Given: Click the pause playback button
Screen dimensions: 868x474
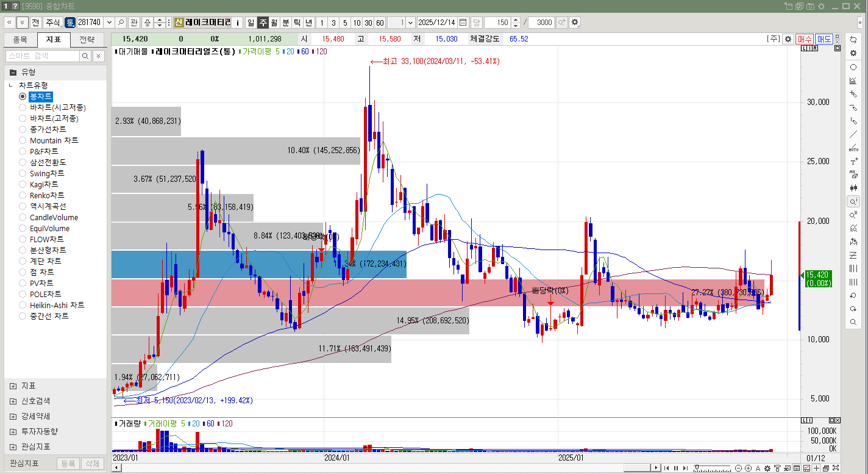Looking at the screenshot, I should coord(675,468).
